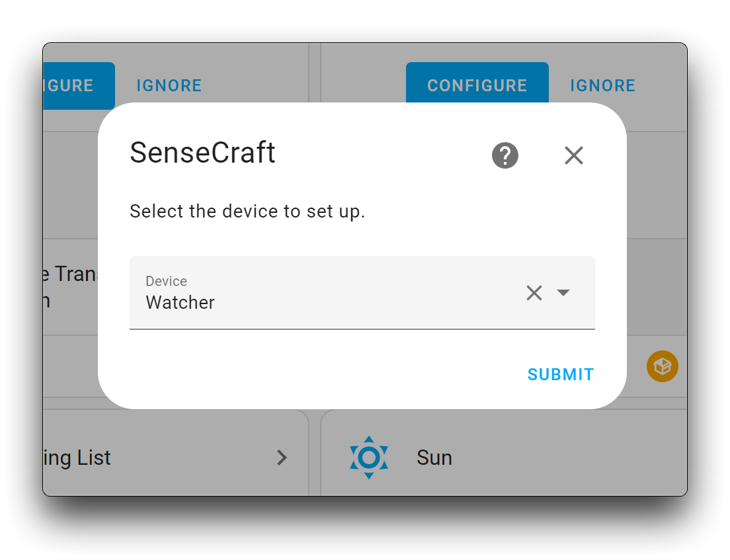Screen dimensions: 730x560
Task: Click the SenseCraft dialog heading
Action: click(202, 153)
